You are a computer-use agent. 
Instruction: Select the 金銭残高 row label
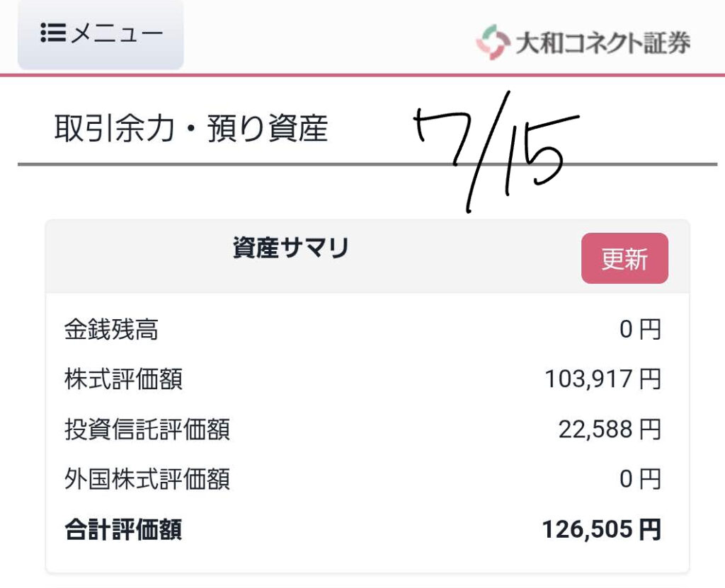111,330
